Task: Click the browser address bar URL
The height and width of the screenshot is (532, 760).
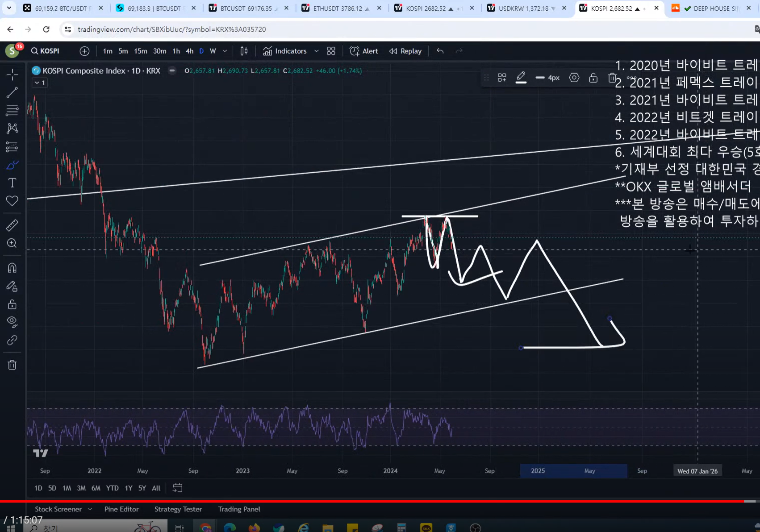Action: pyautogui.click(x=172, y=29)
